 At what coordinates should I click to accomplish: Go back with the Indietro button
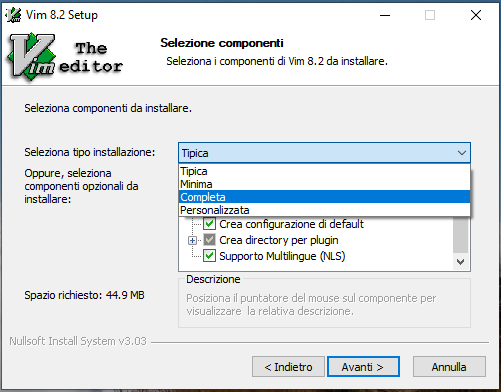click(x=288, y=367)
